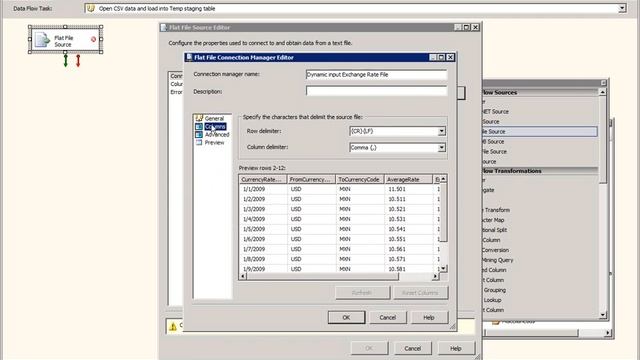Click the Flat File Source component icon
The height and width of the screenshot is (360, 640).
click(x=42, y=40)
